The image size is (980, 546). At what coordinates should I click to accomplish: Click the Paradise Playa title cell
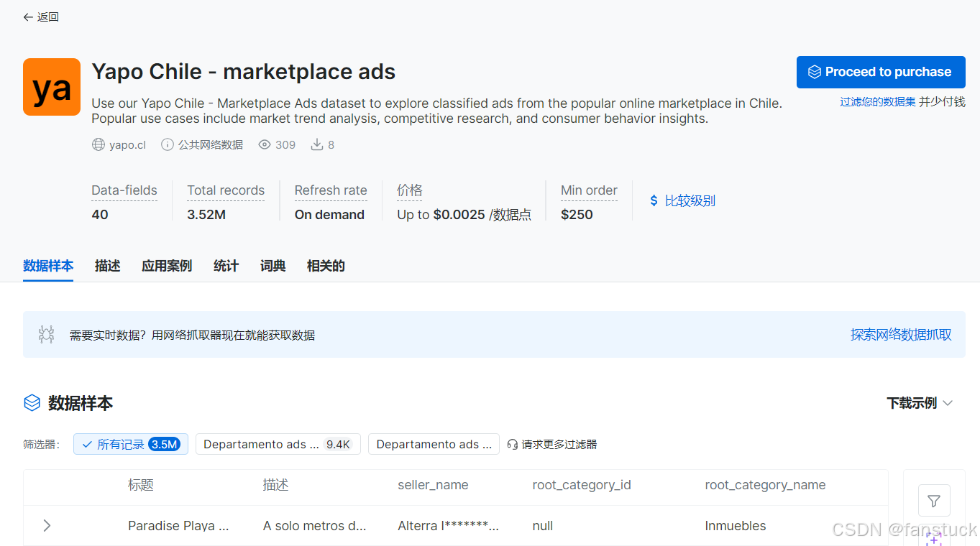pyautogui.click(x=178, y=526)
